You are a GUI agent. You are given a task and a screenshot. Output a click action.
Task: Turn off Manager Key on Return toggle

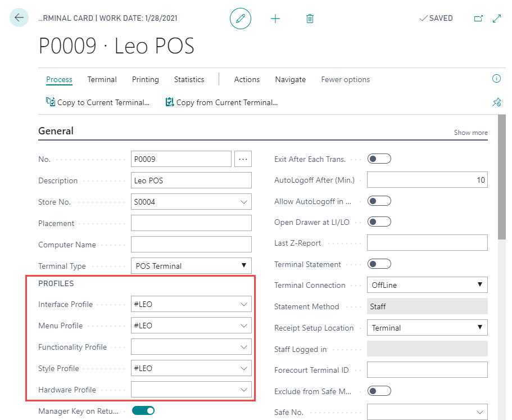pos(143,411)
